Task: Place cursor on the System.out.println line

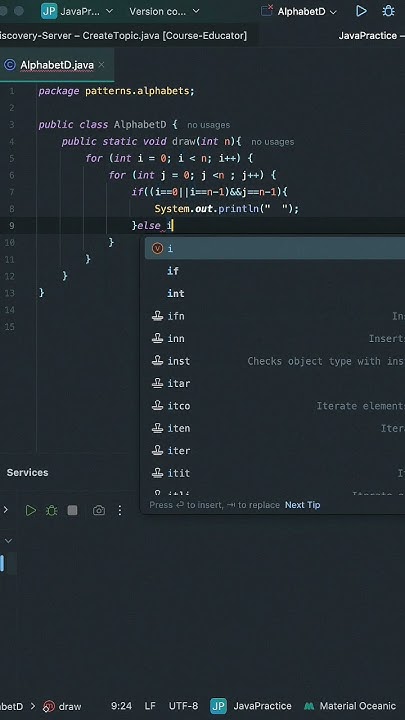Action: tap(226, 209)
